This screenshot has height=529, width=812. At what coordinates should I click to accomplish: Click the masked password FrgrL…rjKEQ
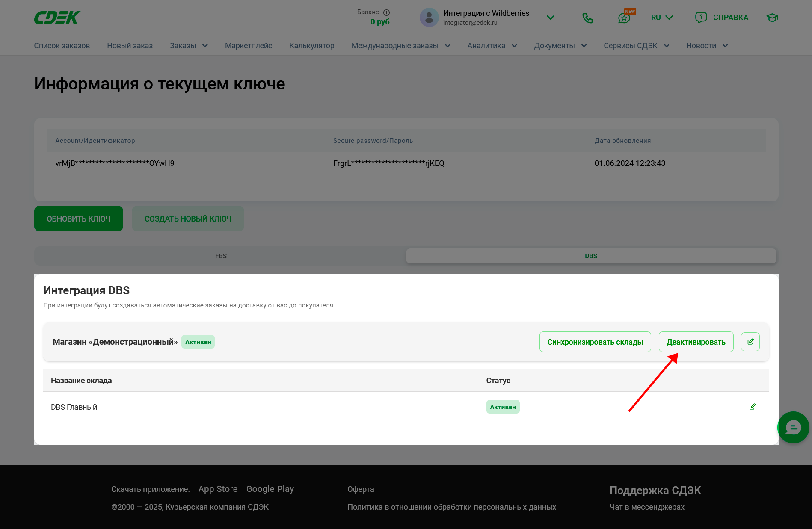pos(388,163)
